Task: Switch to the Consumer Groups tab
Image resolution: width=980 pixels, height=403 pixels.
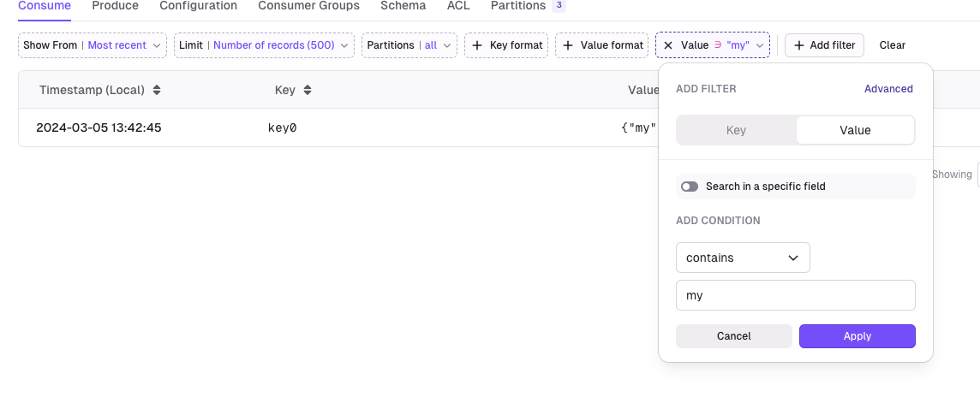Action: pos(308,6)
